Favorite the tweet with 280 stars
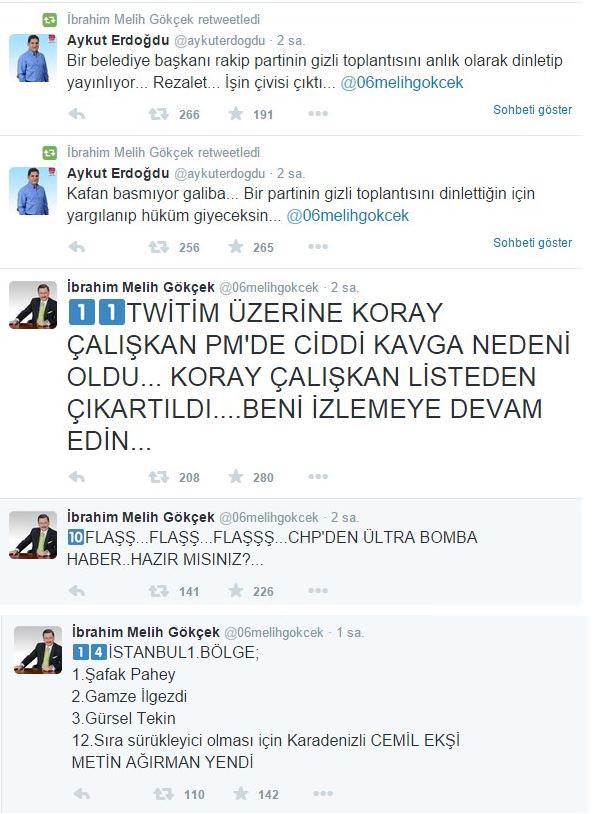The image size is (596, 814). (236, 476)
